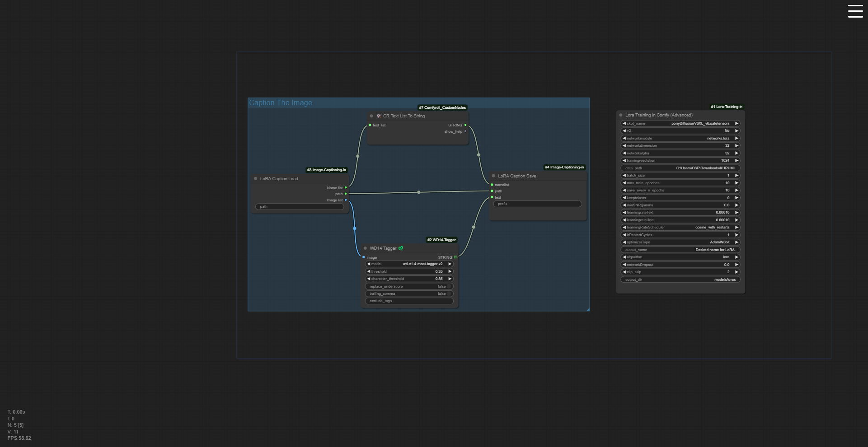Viewport: 868px width, 447px height.
Task: Collapse the Lora Training in Comfy node dot
Action: [621, 115]
